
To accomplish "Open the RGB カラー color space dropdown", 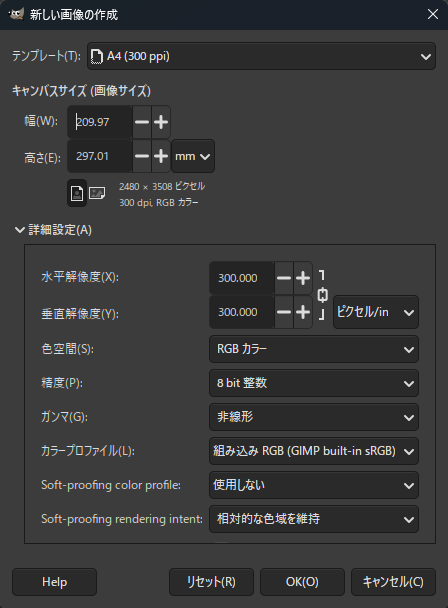I will pyautogui.click(x=314, y=349).
